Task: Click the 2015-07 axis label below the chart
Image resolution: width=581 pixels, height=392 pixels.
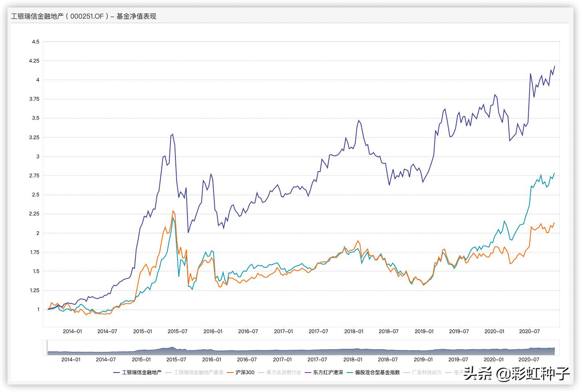Action: click(177, 332)
